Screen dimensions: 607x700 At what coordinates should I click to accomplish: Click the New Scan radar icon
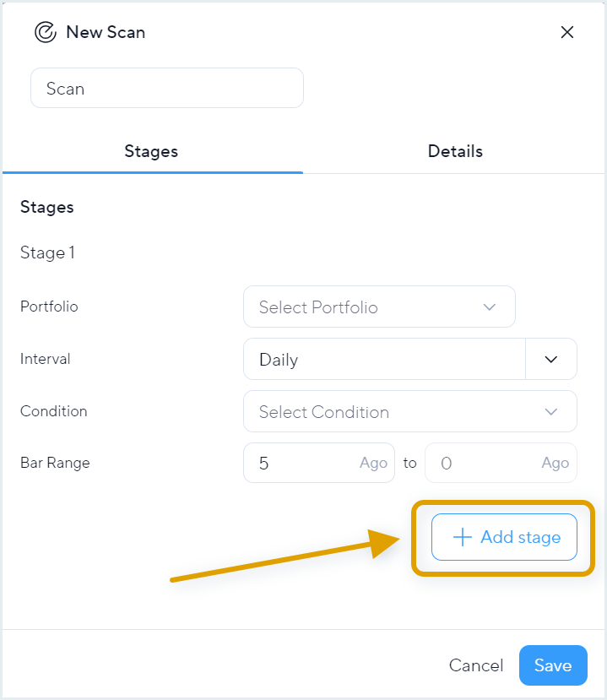coord(46,32)
